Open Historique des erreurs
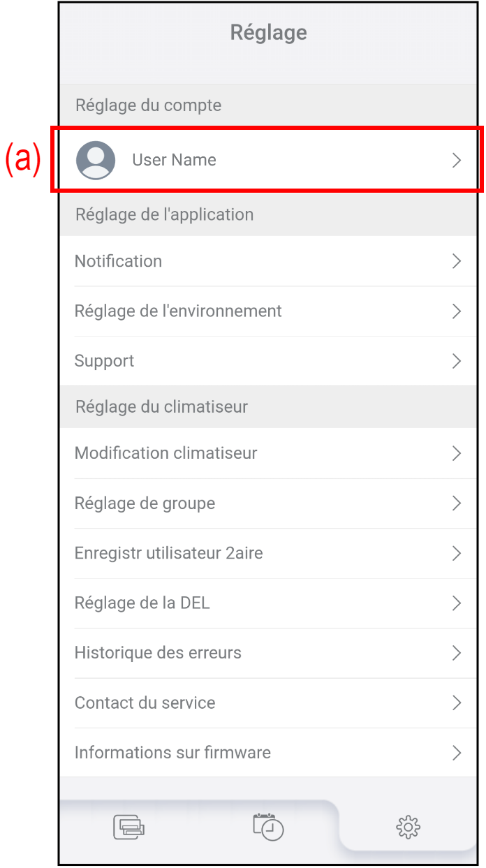486x868 pixels. tap(158, 653)
